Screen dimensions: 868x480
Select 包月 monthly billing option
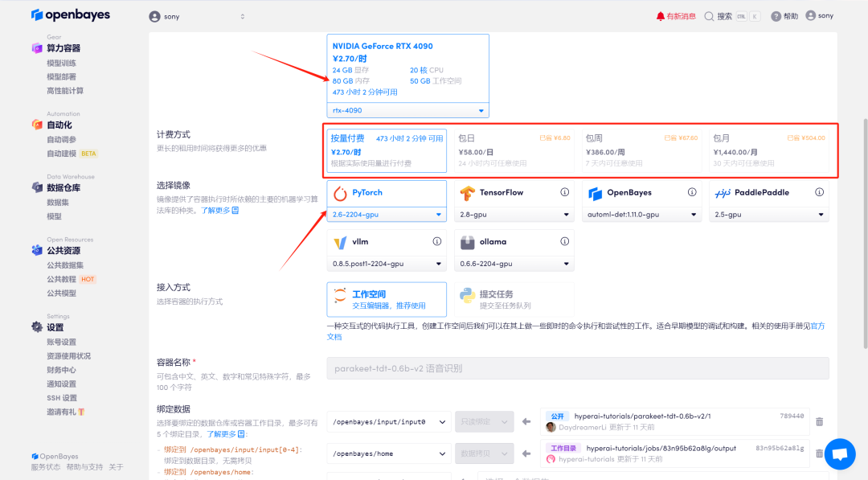point(769,150)
